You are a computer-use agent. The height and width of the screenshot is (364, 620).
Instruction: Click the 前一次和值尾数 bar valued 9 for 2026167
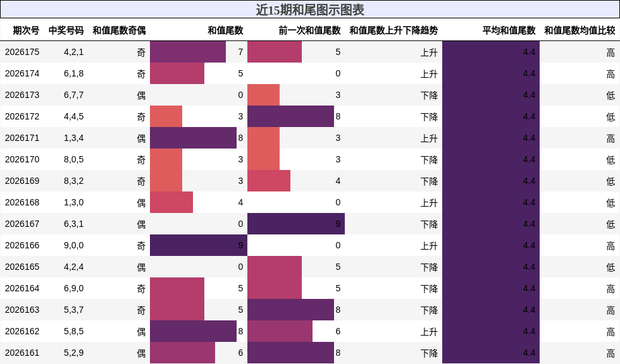pos(296,224)
